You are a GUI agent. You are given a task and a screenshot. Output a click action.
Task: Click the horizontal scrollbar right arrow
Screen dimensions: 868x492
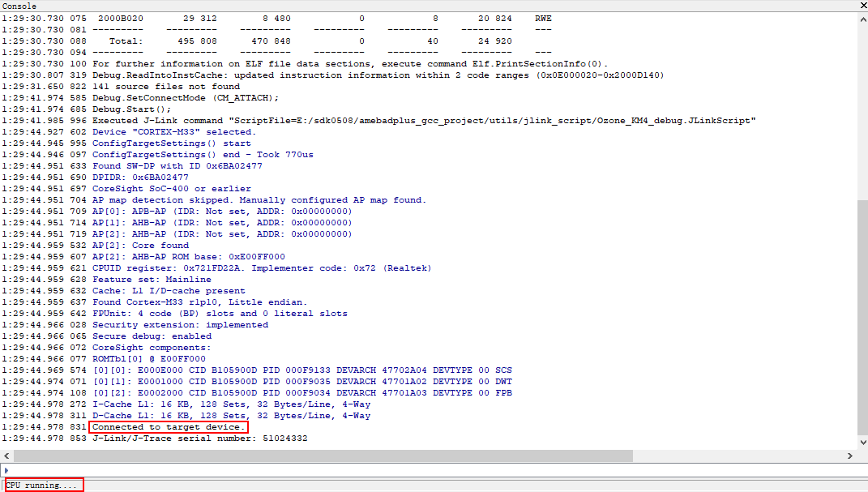[850, 456]
